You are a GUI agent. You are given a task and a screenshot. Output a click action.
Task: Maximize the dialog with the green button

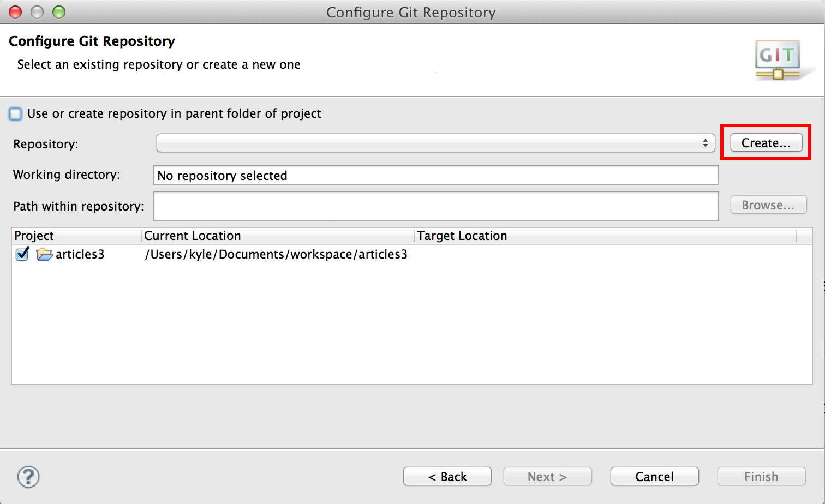point(59,12)
